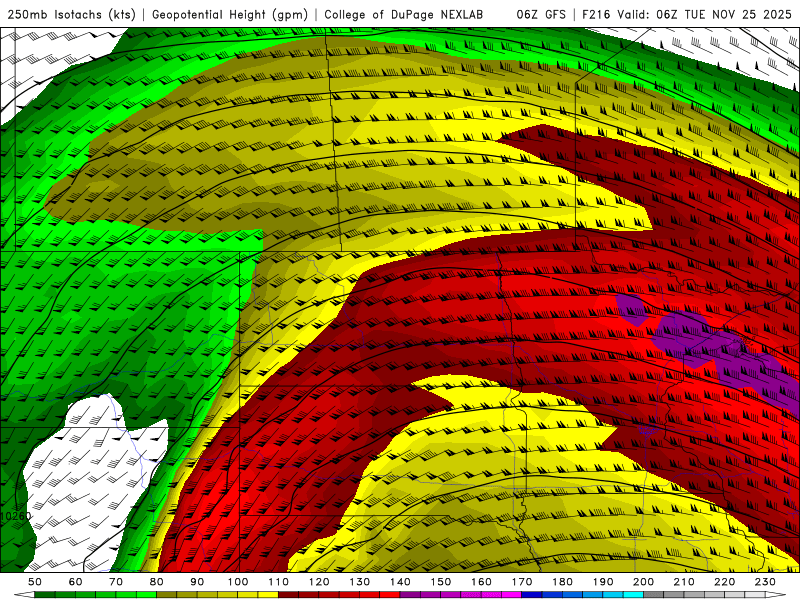
Task: Click the '230' legend label
Action: 765,582
